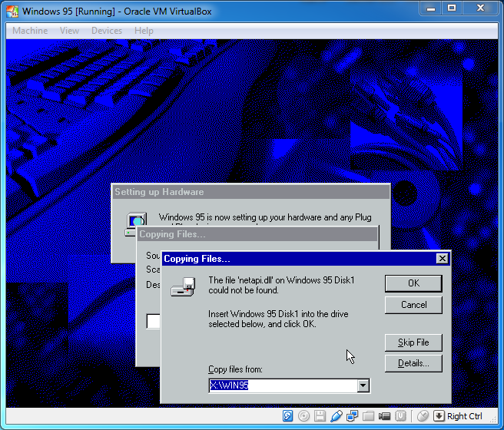Click the USB devices status icon

[337, 416]
